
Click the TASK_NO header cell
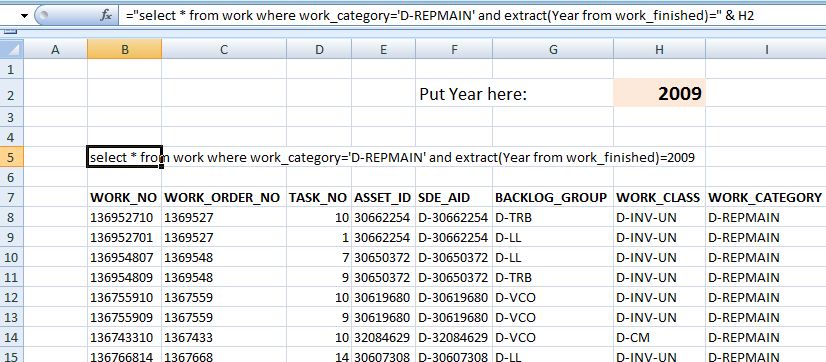coord(319,197)
